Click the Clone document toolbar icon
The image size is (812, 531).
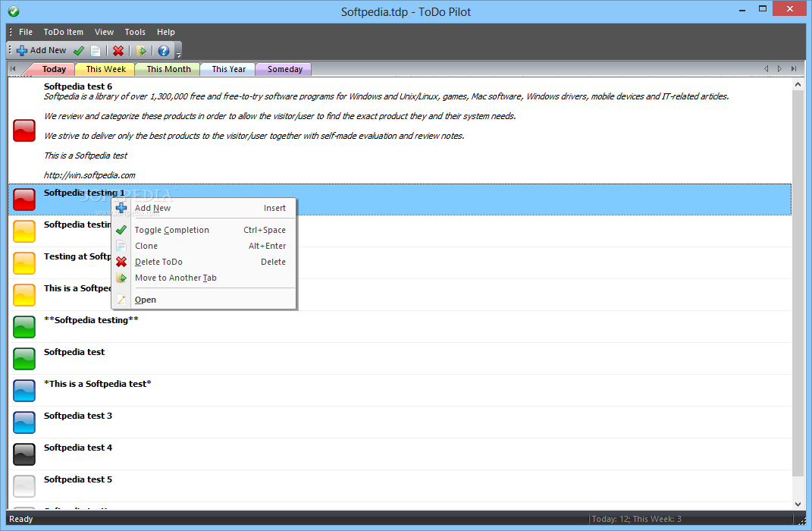coord(96,50)
